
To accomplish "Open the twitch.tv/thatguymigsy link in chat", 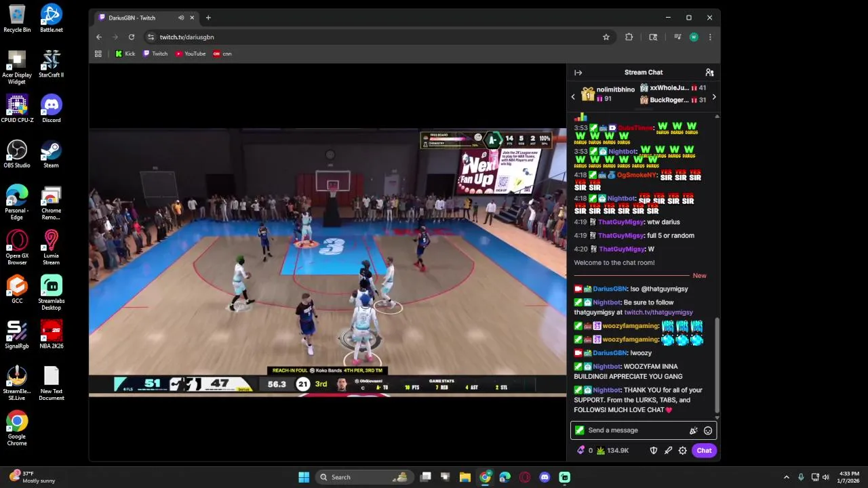I will coord(658,312).
